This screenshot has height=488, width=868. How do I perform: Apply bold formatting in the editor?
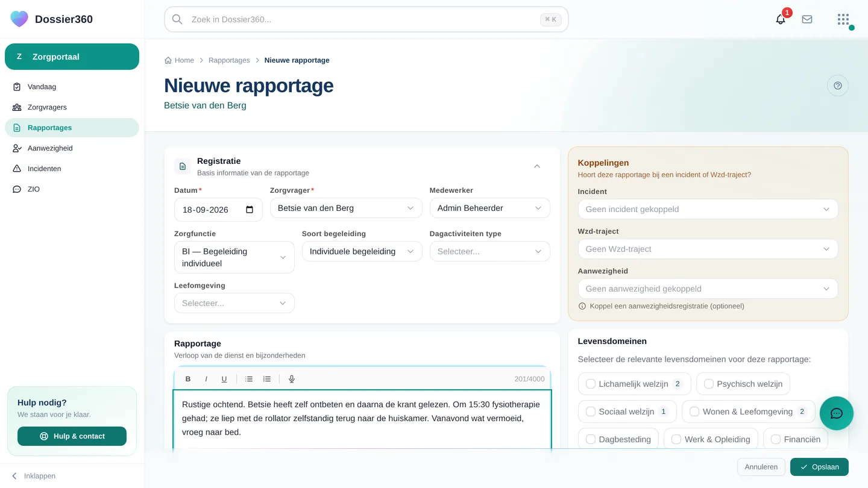coord(188,379)
